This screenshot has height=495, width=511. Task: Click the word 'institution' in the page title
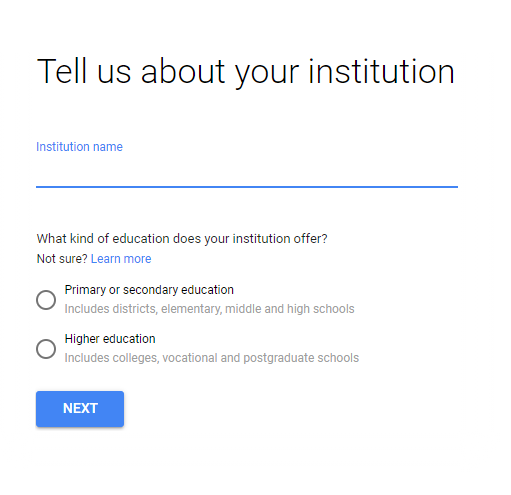pos(381,71)
